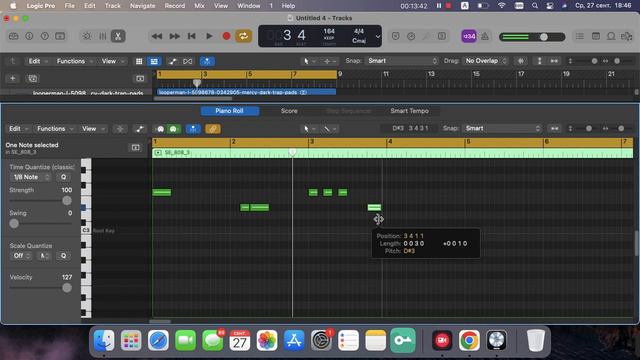Viewport: 640px width, 360px height.
Task: Click the Fast Forward transport button
Action: point(174,36)
